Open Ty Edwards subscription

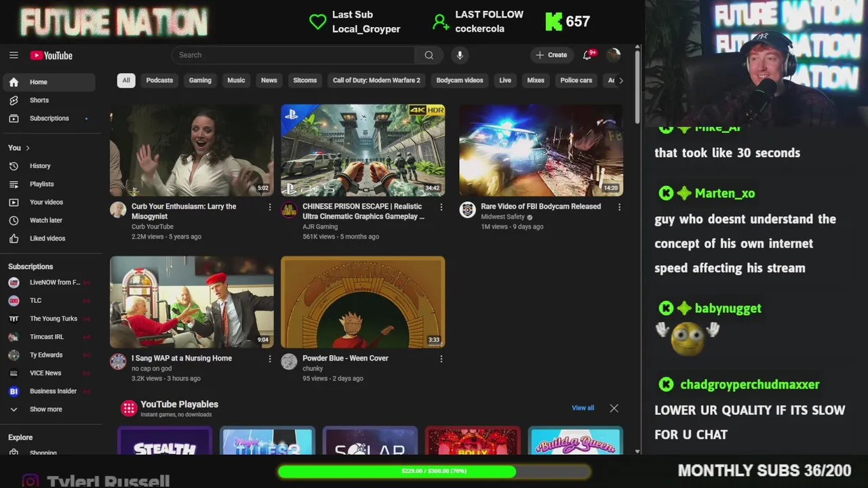point(47,355)
